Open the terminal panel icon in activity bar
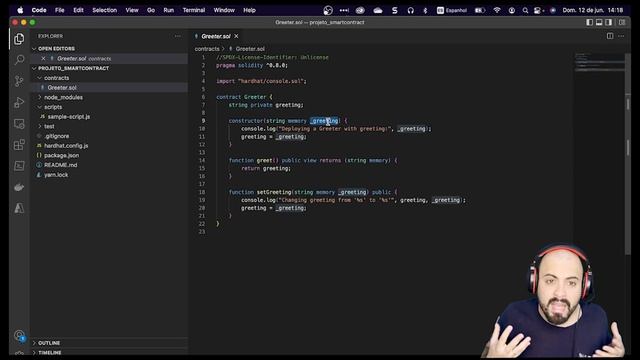 tap(19, 166)
